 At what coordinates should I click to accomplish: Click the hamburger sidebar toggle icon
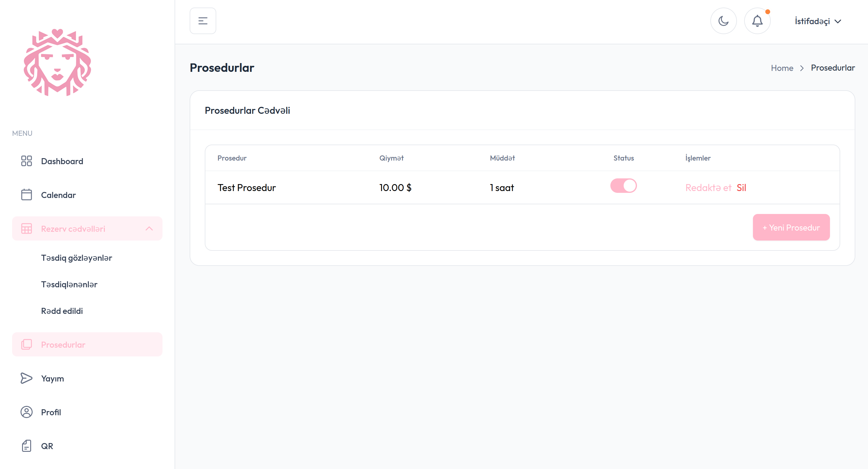[203, 21]
